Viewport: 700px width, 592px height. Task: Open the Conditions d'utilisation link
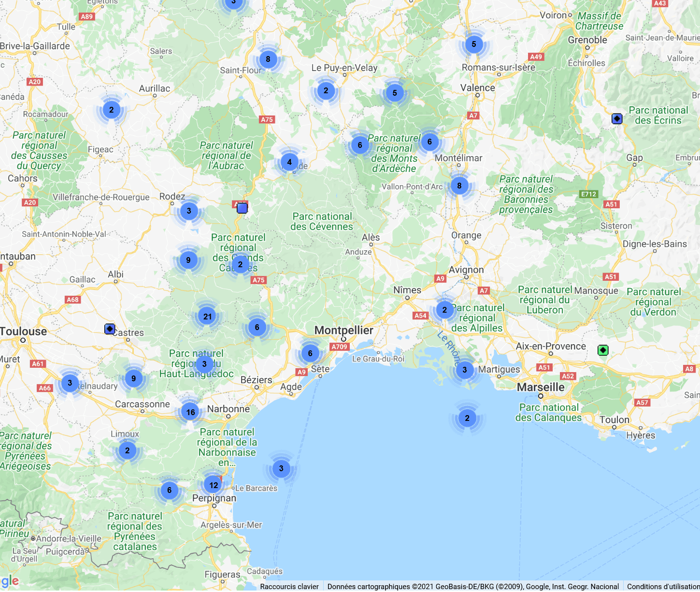tap(663, 586)
